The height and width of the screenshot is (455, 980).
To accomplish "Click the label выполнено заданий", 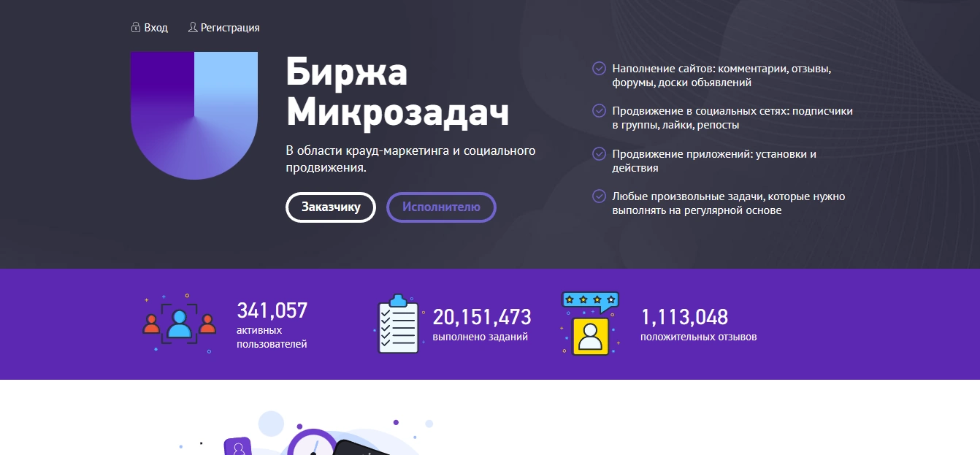I will pos(480,337).
